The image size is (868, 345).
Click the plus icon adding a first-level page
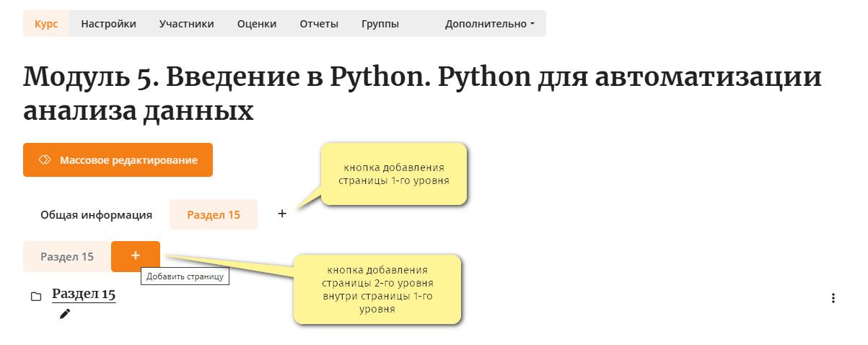(x=282, y=214)
